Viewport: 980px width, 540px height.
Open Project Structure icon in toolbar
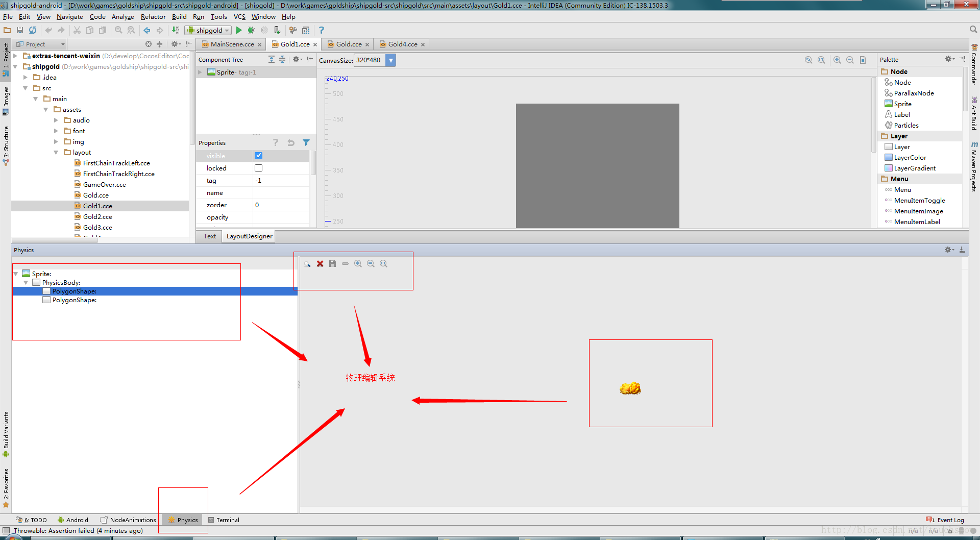point(306,31)
